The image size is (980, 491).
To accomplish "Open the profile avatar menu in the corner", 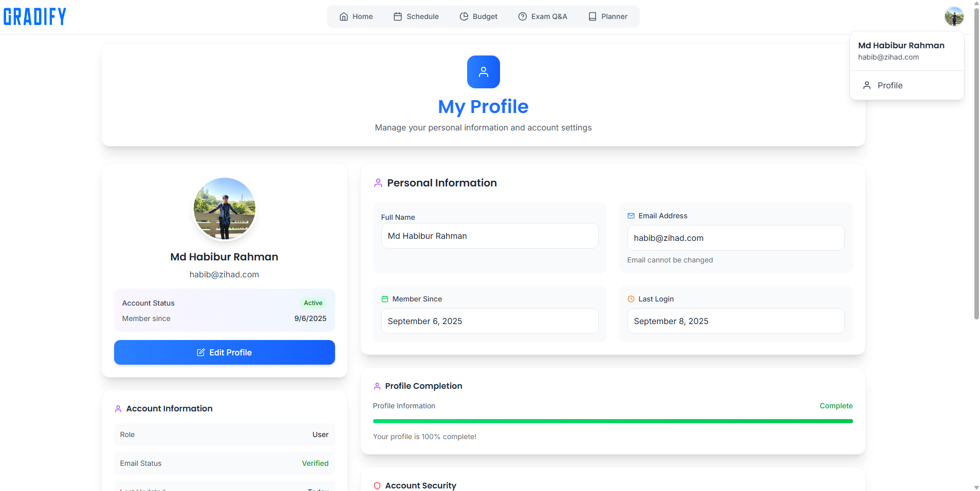I will point(954,16).
